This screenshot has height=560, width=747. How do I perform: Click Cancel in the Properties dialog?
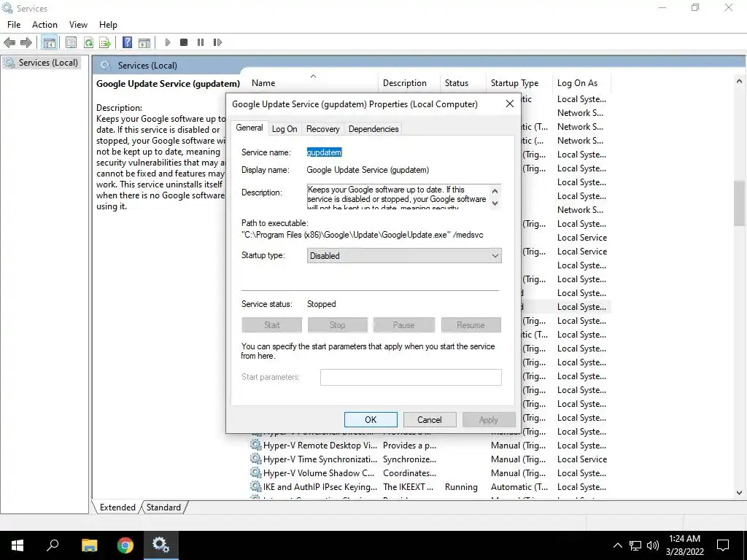(x=429, y=419)
